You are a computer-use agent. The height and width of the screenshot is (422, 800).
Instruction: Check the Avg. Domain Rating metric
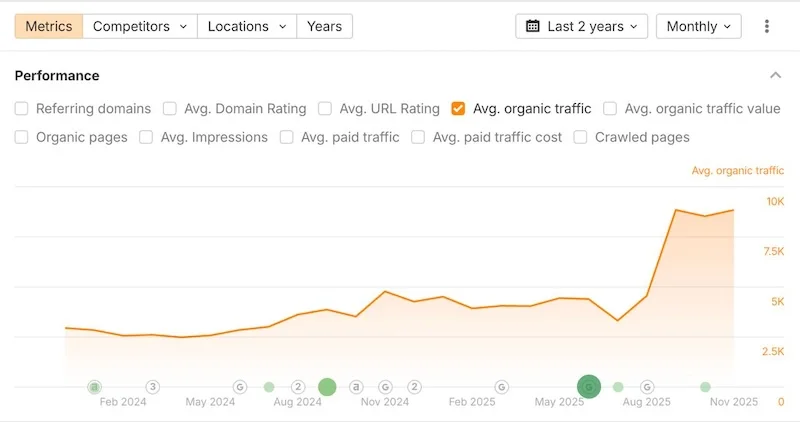coord(170,109)
